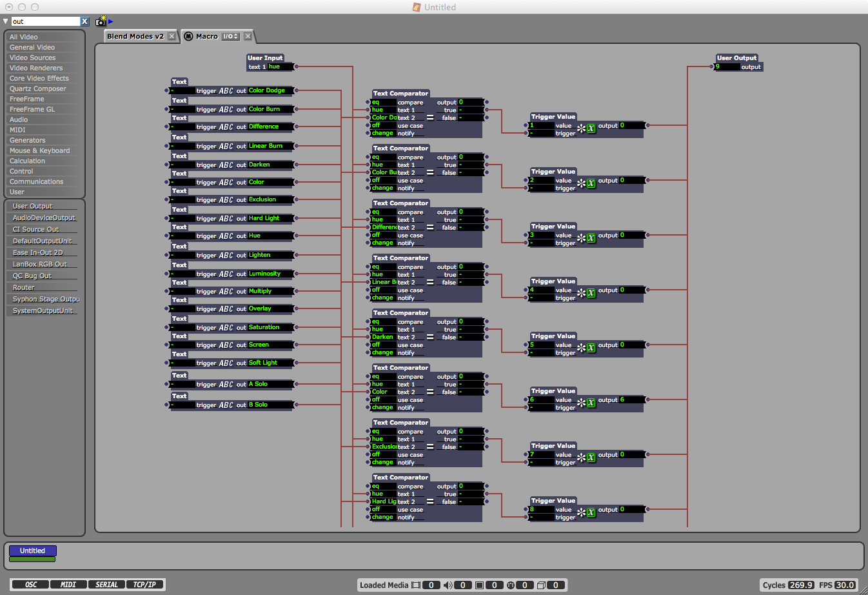This screenshot has width=868, height=595.
Task: Clear the actor search with the X icon
Action: pos(84,21)
